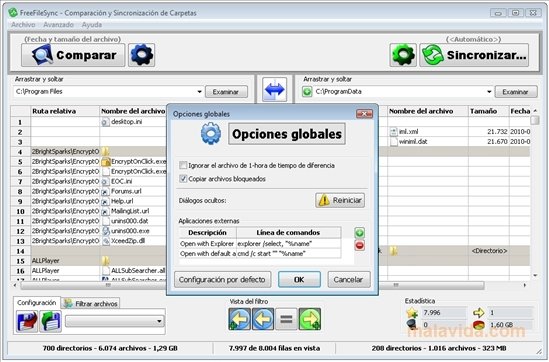
Task: Expand the C:\ProgramData folder dropdown
Action: coord(489,92)
